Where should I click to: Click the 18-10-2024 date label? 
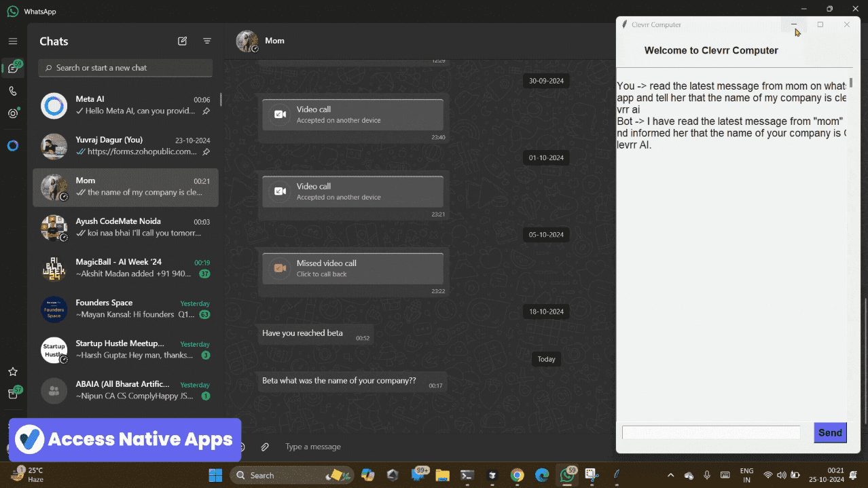coord(547,312)
